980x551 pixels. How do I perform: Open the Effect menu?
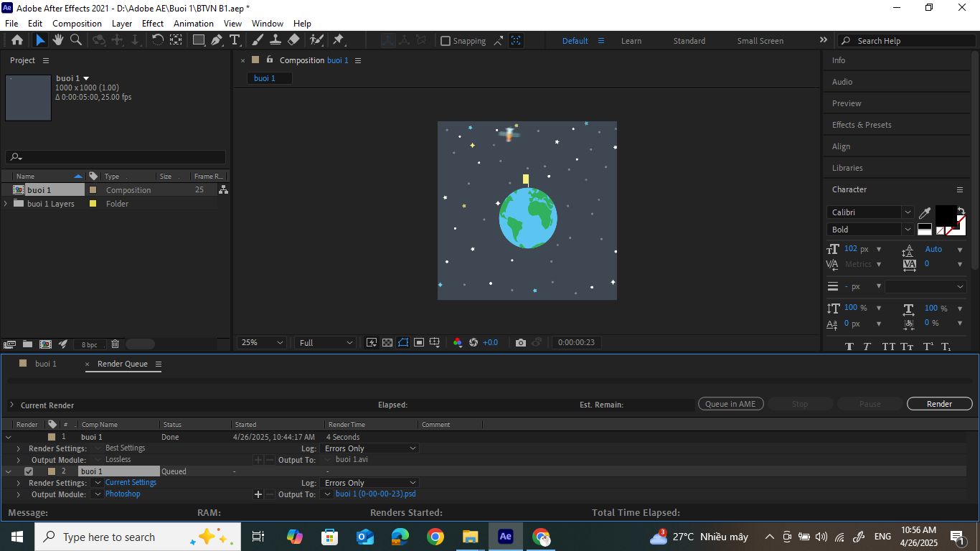coord(153,24)
